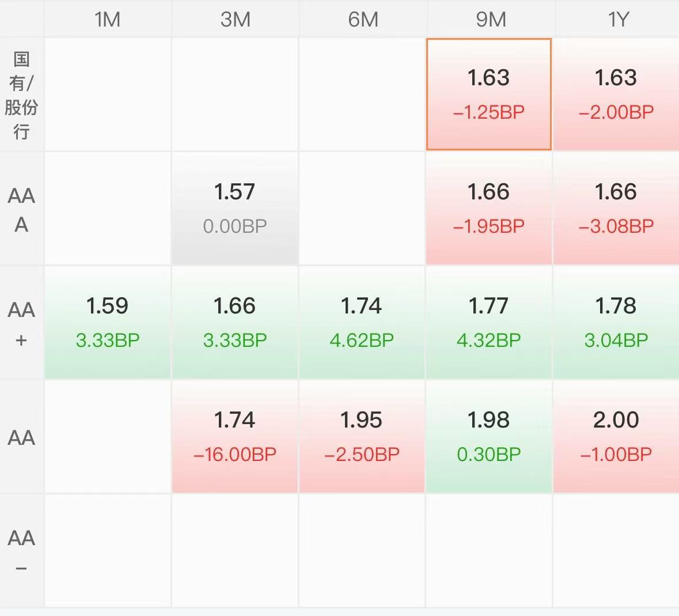Click the AAA 3M cell 1.57

click(235, 209)
